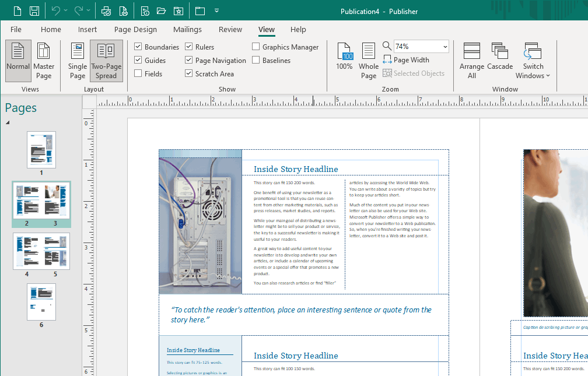Screen dimensions: 588x376
Task: Disable the Rulers checkbox
Action: coord(188,47)
